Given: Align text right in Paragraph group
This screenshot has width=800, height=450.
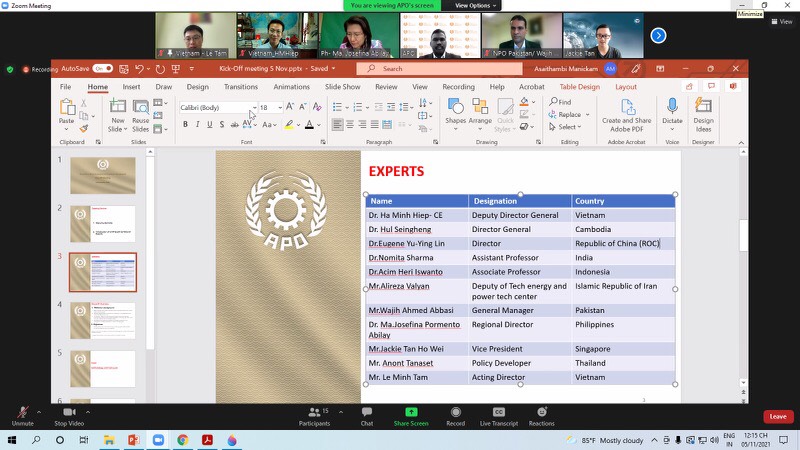Looking at the screenshot, I should click(362, 124).
